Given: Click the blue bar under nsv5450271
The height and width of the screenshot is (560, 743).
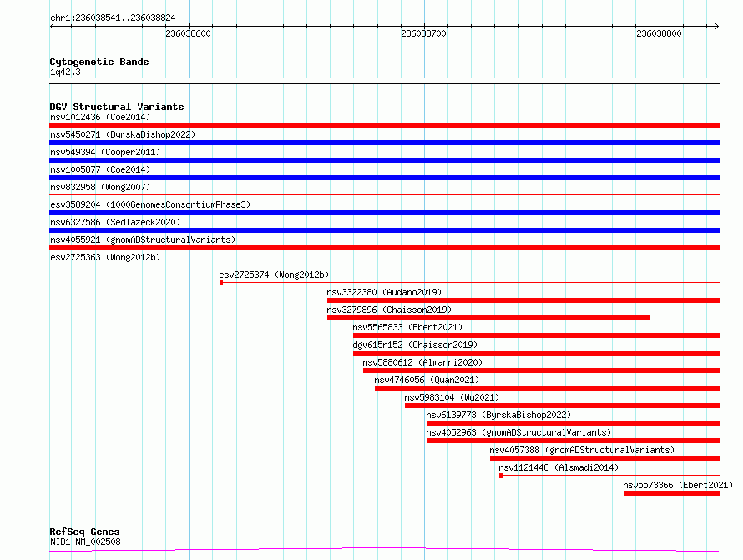Looking at the screenshot, I should 384,143.
